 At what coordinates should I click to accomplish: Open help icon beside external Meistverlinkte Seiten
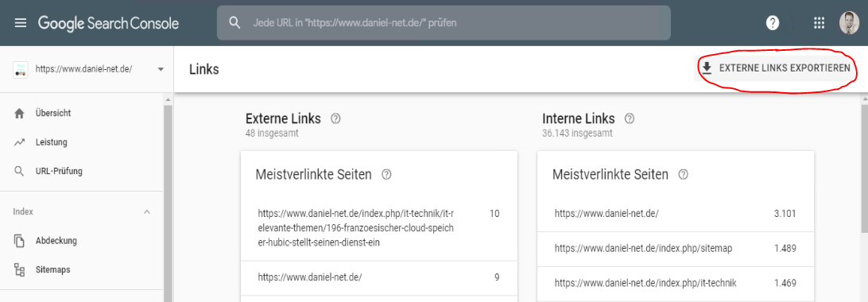coord(387,175)
